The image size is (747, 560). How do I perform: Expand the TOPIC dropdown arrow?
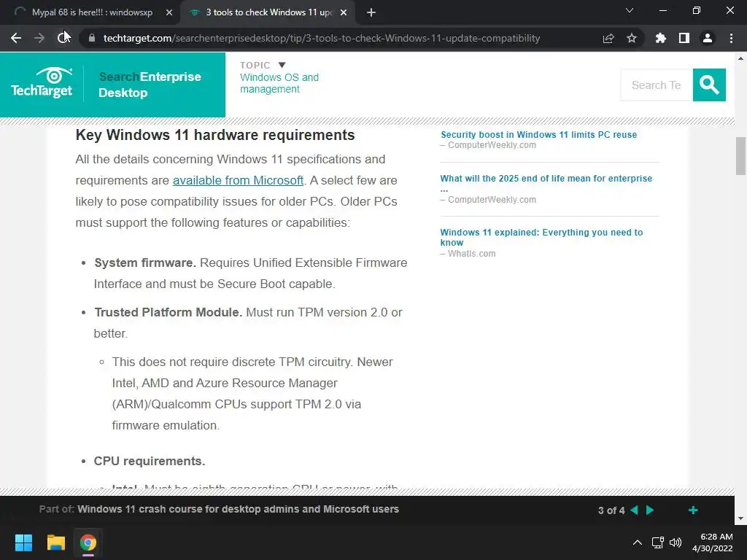[282, 65]
